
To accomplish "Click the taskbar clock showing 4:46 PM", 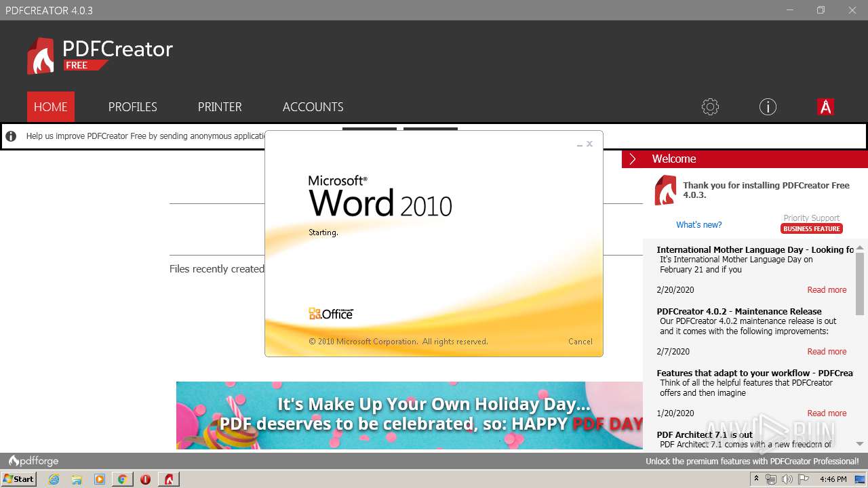I will click(x=833, y=479).
